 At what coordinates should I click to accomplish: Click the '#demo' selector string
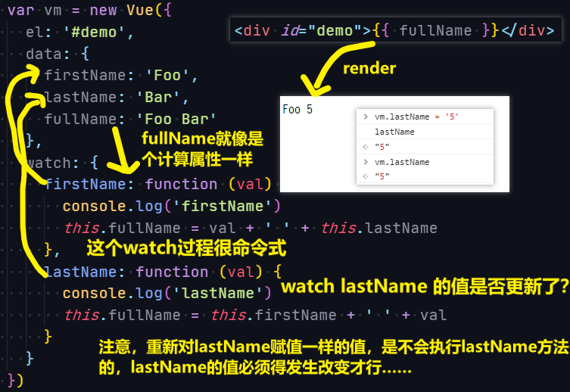tap(95, 33)
